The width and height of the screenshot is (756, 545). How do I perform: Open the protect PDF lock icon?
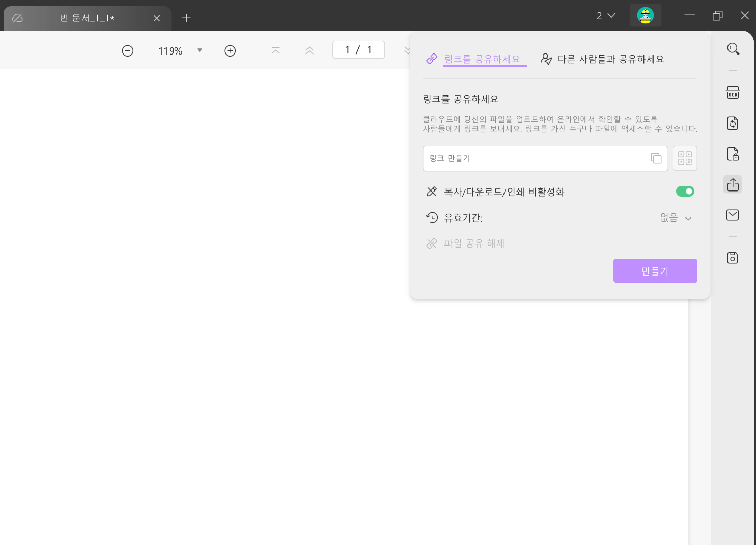tap(733, 154)
